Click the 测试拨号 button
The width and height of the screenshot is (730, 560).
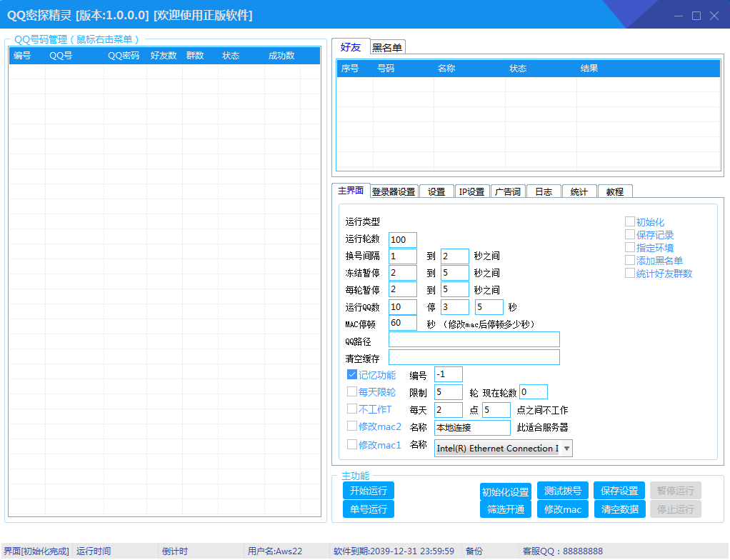[563, 491]
